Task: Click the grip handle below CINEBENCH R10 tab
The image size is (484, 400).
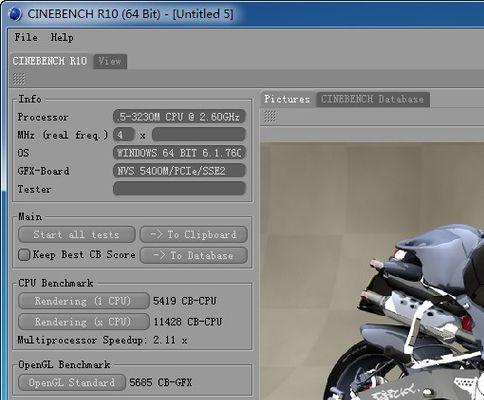Action: coord(19,79)
